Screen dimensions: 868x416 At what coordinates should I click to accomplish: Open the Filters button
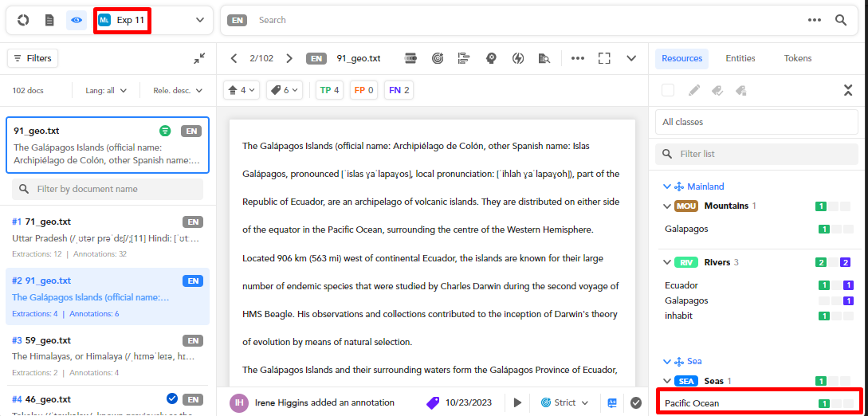coord(33,58)
